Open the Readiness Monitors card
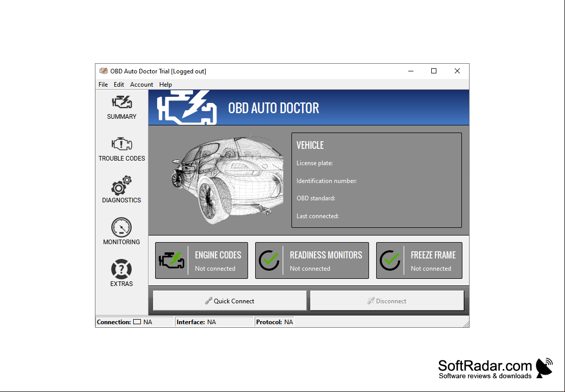This screenshot has width=565, height=392. click(312, 260)
